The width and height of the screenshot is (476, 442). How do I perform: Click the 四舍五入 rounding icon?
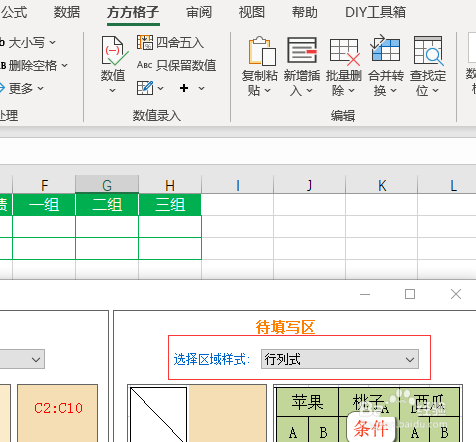click(x=145, y=42)
